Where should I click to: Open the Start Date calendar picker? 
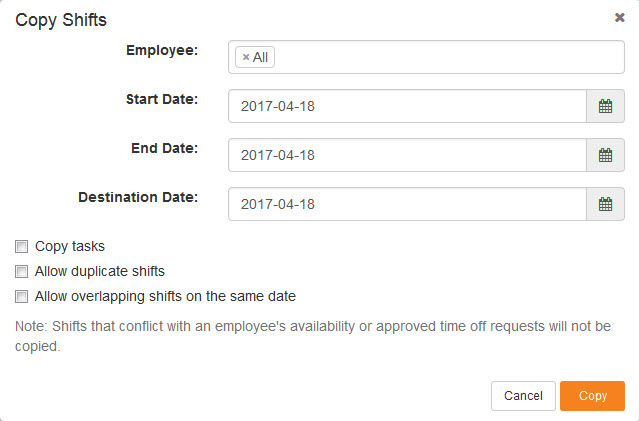click(x=605, y=106)
